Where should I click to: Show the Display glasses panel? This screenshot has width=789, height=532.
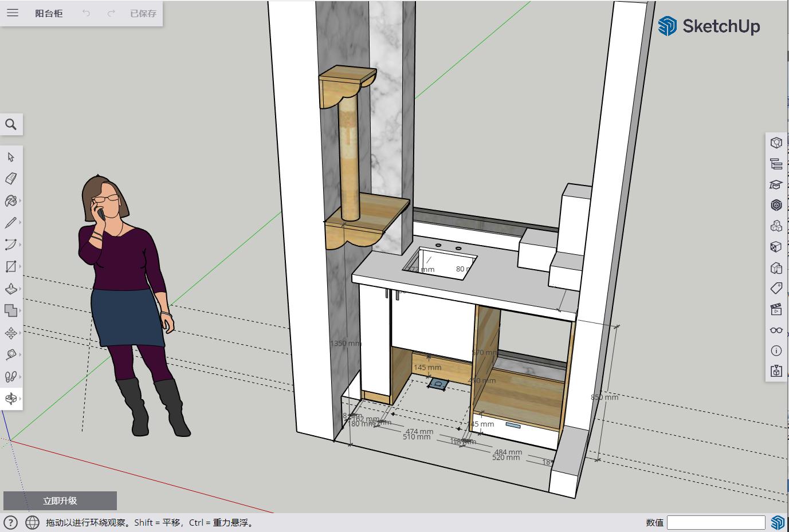coord(776,330)
